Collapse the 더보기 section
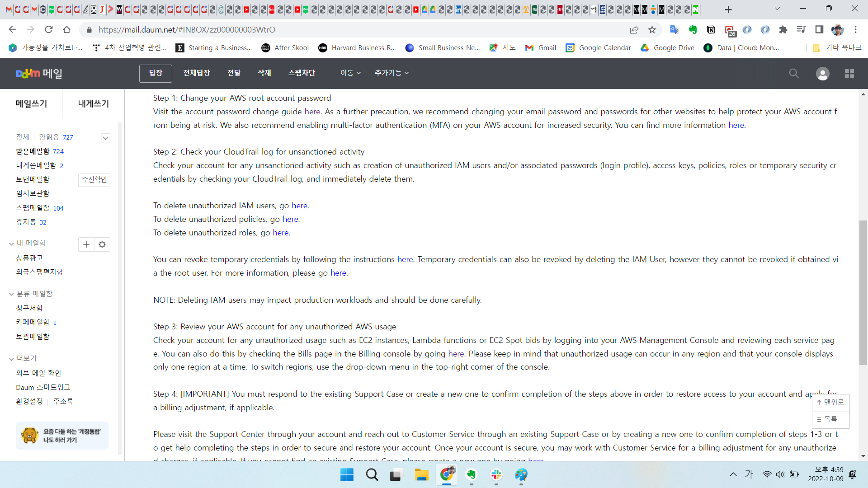The image size is (868, 488). (x=11, y=359)
